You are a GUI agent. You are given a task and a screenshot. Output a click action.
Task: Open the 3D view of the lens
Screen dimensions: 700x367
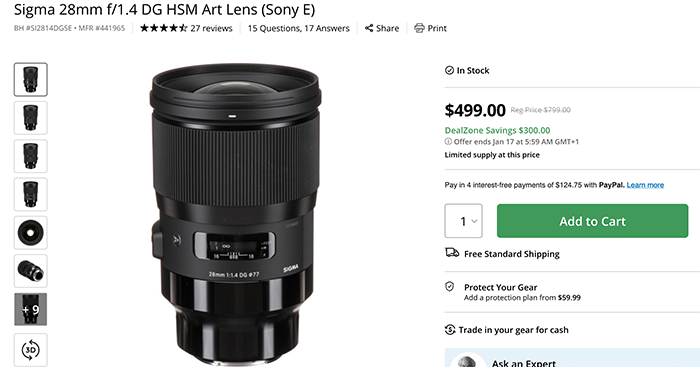click(30, 350)
